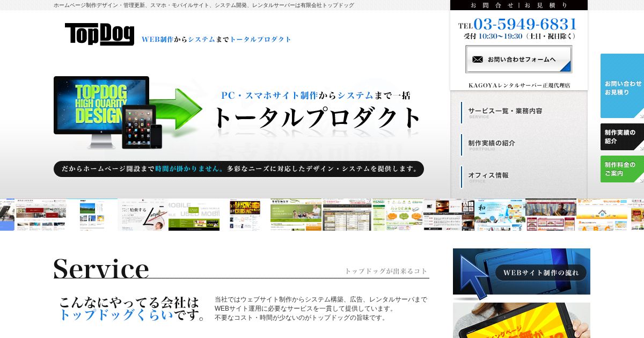Open the 始動する site thumbnail
Image resolution: width=644 pixels, height=338 pixels.
point(143,215)
